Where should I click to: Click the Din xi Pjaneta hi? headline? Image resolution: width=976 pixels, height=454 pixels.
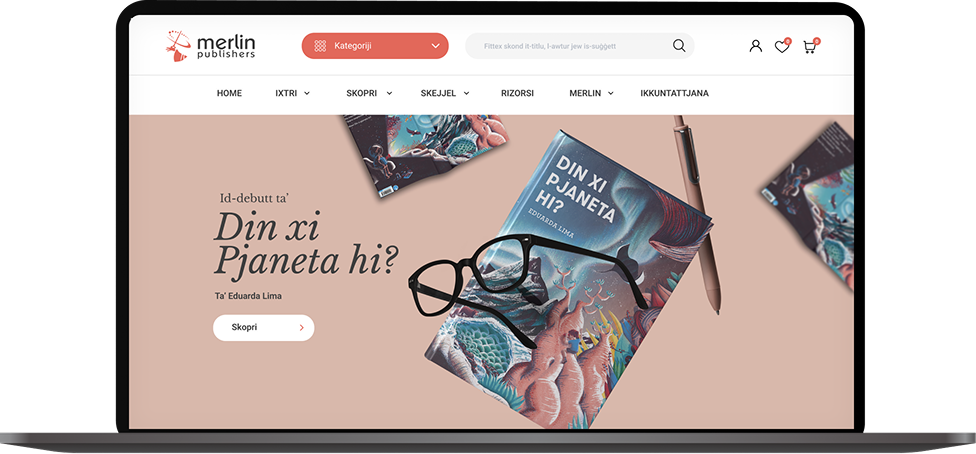coord(305,244)
